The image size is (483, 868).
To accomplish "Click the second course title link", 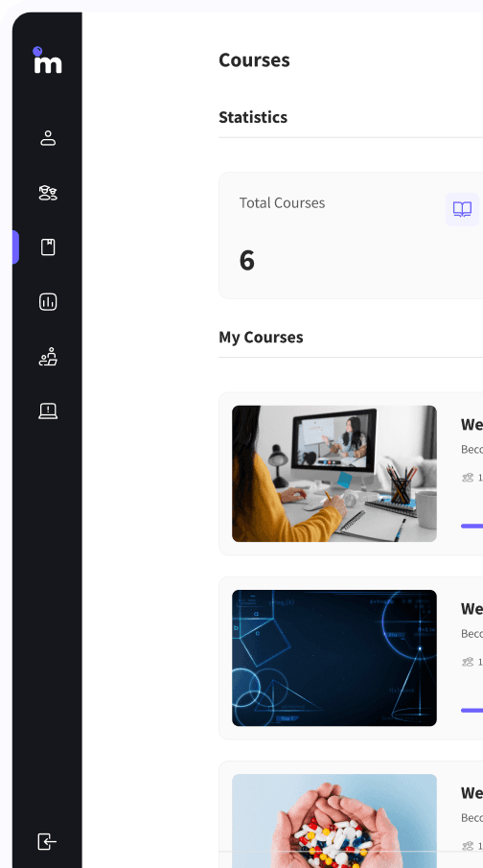I will [471, 608].
